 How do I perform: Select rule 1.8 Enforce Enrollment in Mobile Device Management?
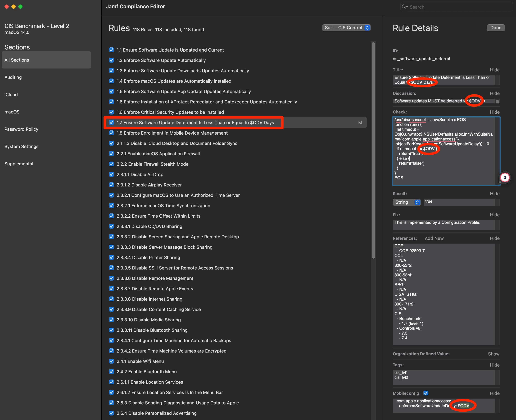coord(172,133)
